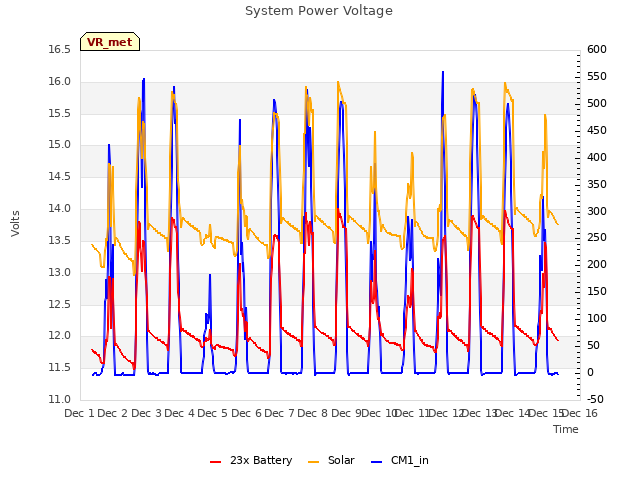Click the 11.5 left axis value

[x=60, y=368]
